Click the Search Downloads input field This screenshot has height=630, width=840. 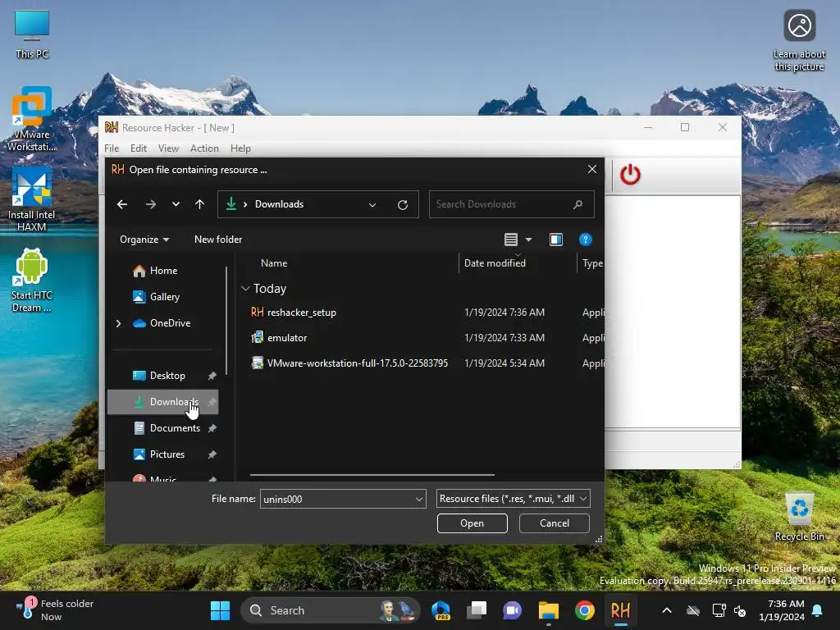512,204
